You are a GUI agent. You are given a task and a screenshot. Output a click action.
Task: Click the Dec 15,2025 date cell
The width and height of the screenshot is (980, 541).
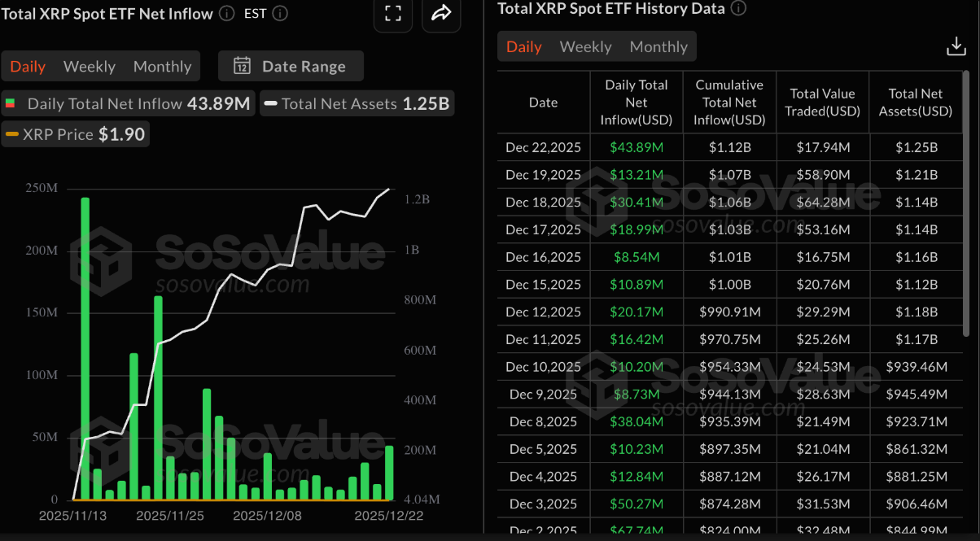(x=543, y=284)
